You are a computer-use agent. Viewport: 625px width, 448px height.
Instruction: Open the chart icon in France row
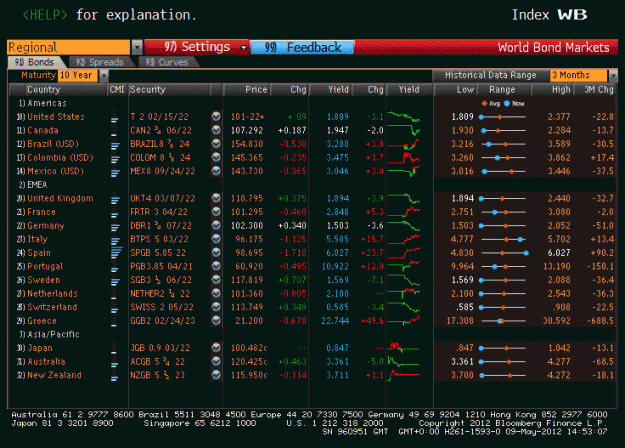pos(216,212)
